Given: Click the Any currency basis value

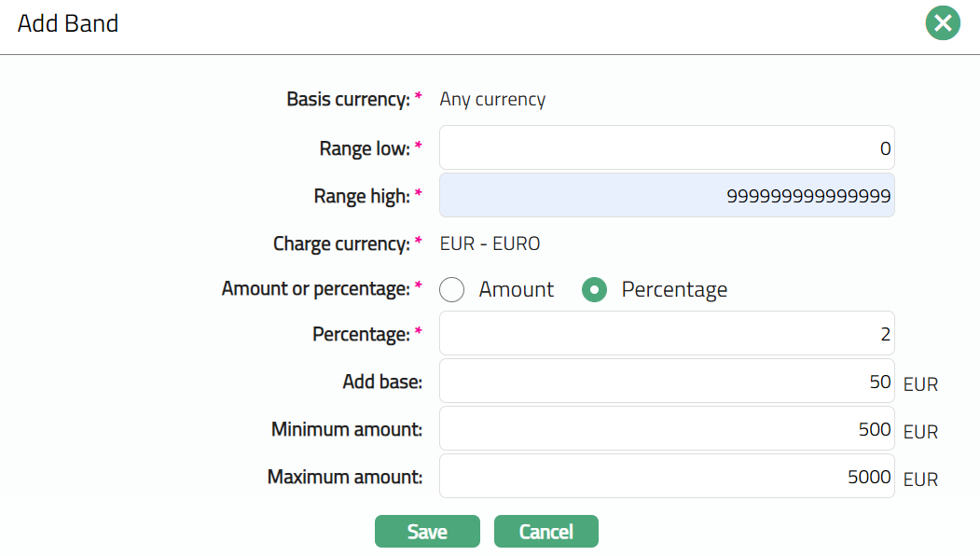Looking at the screenshot, I should (x=492, y=99).
